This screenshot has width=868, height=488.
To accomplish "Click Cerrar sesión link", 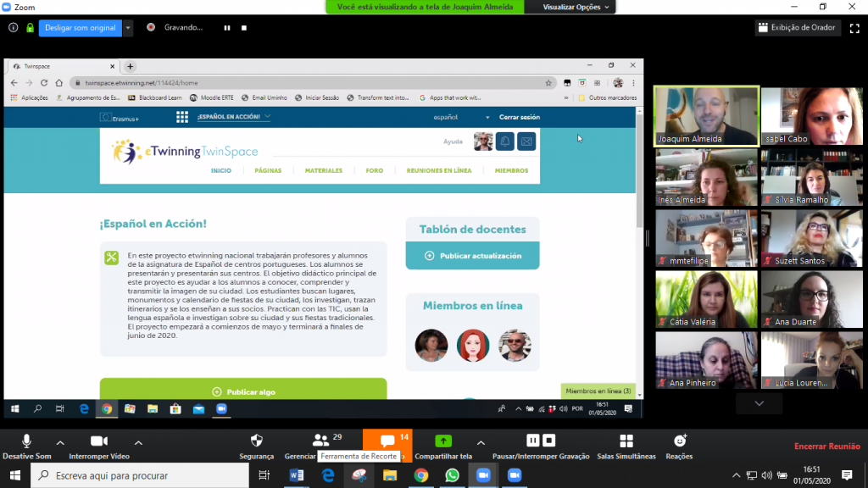I will (x=520, y=117).
